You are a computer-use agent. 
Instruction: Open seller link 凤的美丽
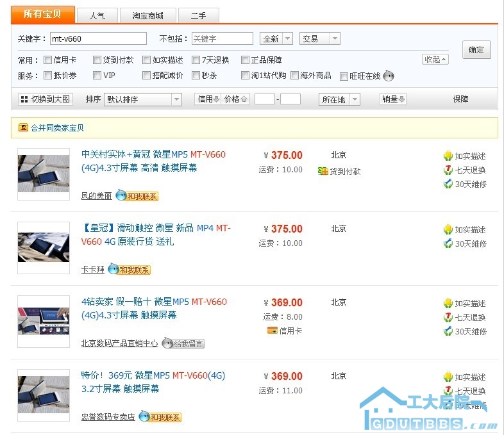point(96,196)
